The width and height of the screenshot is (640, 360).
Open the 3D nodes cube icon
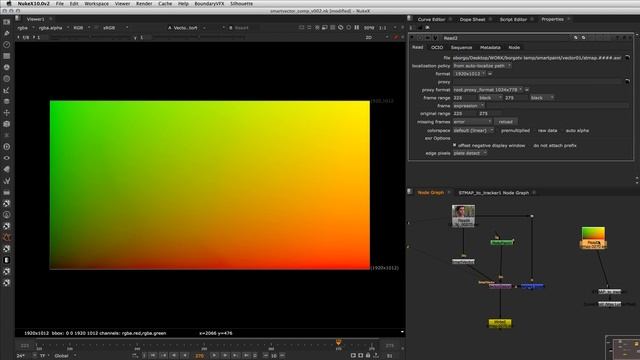(x=7, y=124)
